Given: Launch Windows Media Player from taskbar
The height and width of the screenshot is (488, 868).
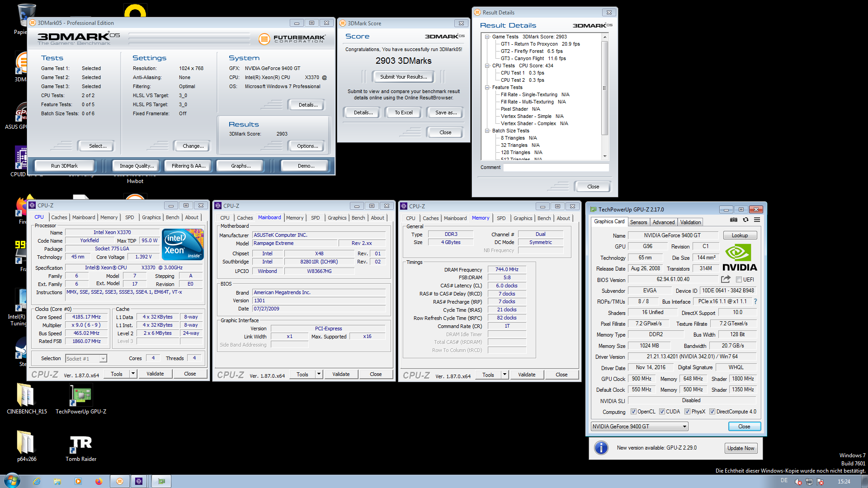Looking at the screenshot, I should click(78, 481).
